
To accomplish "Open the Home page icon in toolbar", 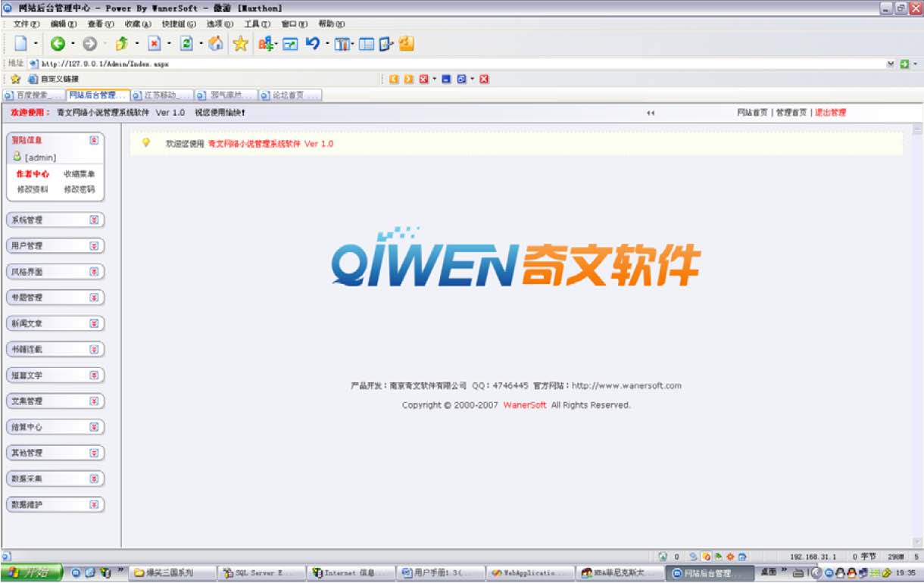I will 216,44.
